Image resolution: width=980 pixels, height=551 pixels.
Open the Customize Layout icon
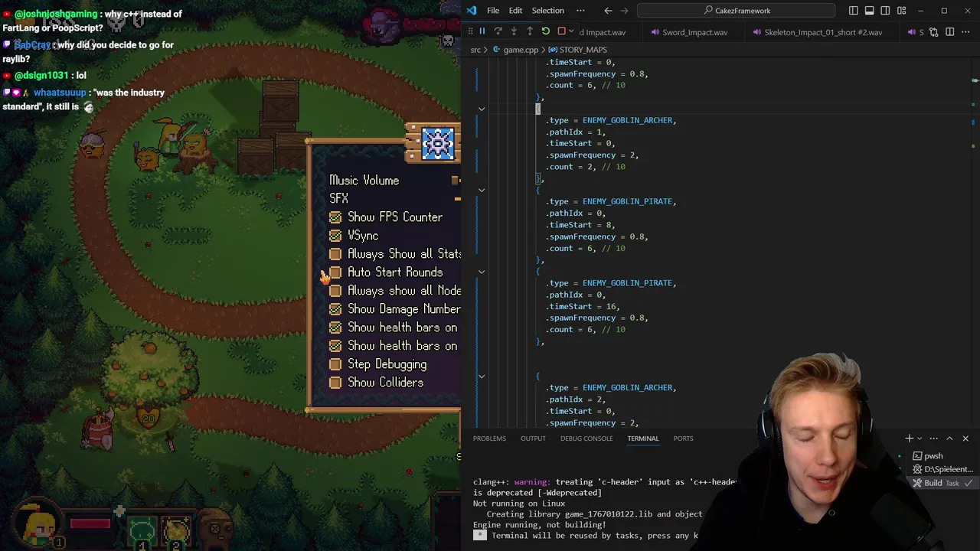902,11
